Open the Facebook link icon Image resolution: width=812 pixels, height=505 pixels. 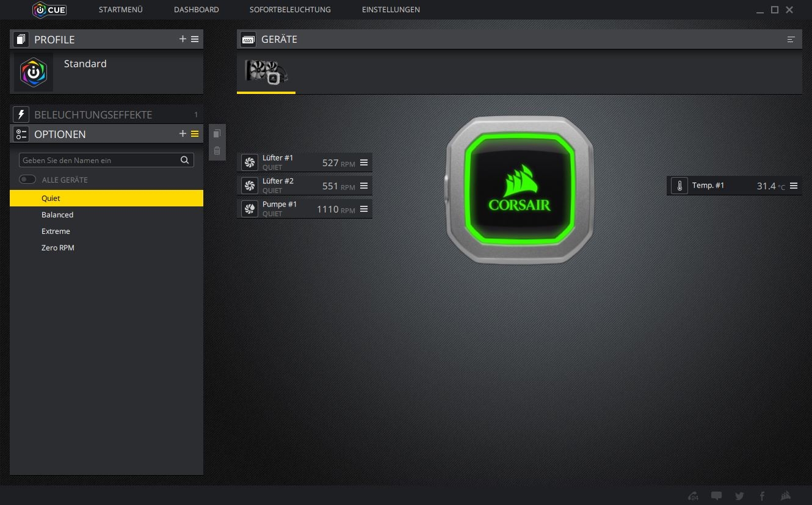[x=762, y=496]
